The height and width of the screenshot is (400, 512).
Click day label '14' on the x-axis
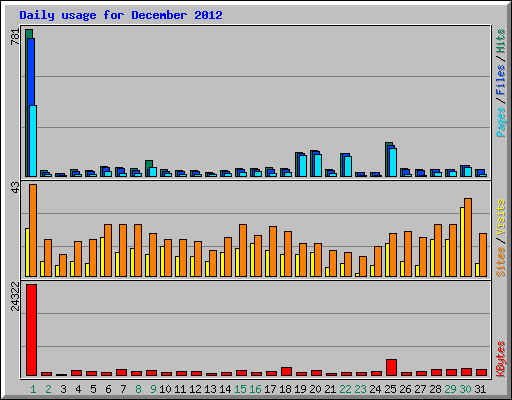(x=225, y=389)
